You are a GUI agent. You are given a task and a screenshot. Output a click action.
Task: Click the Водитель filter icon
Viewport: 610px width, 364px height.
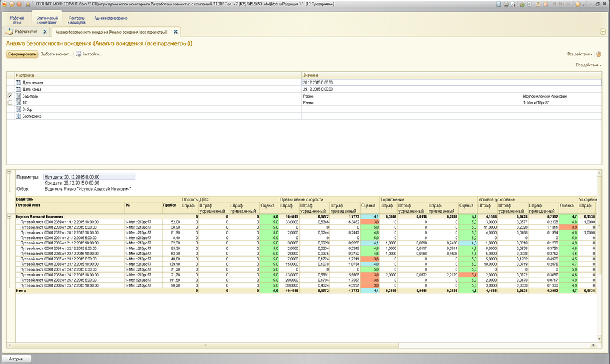coord(18,96)
